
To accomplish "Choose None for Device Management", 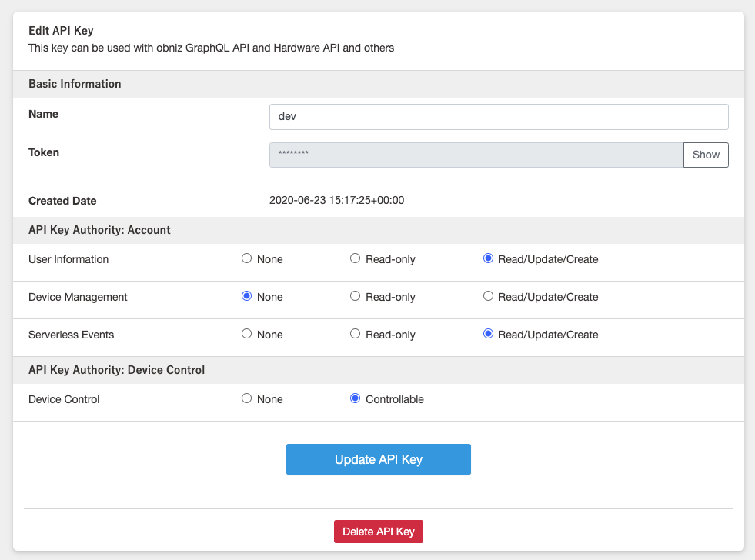I will click(x=247, y=297).
